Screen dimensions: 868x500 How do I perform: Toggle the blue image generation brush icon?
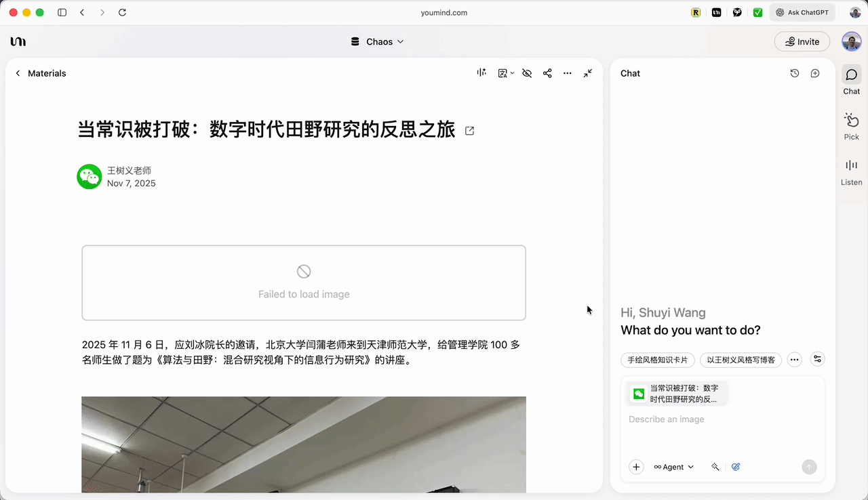[x=736, y=467]
